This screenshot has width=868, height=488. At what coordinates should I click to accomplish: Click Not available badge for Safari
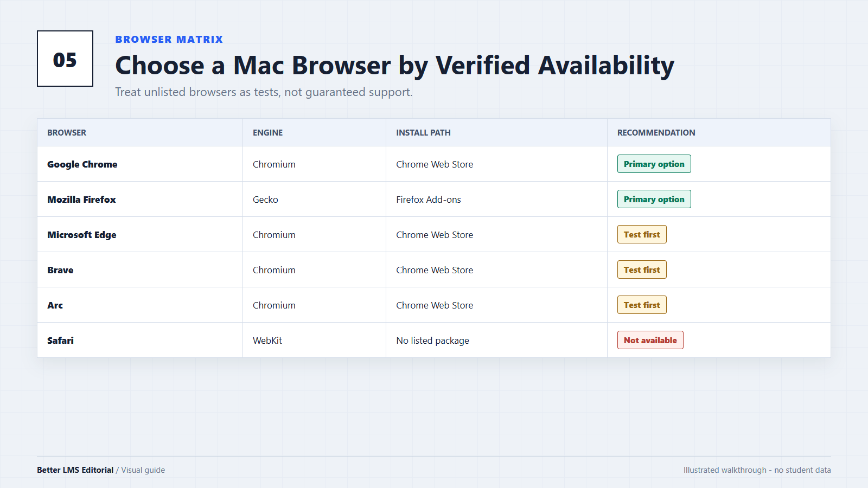coord(650,340)
